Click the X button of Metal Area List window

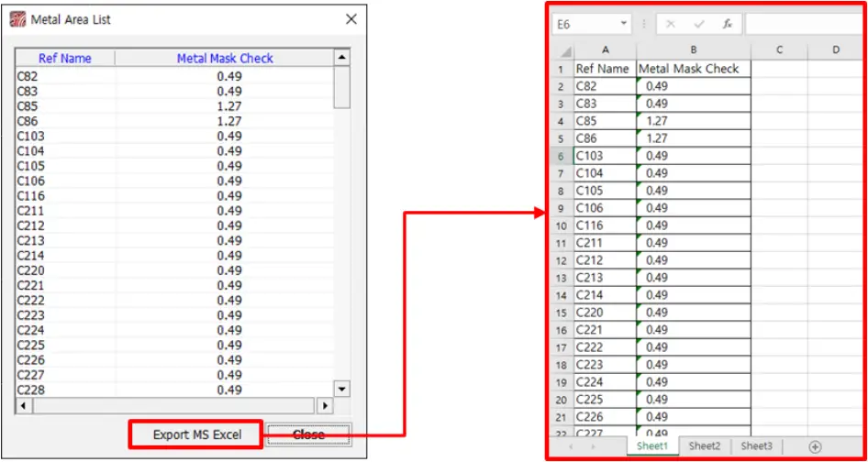coord(351,19)
